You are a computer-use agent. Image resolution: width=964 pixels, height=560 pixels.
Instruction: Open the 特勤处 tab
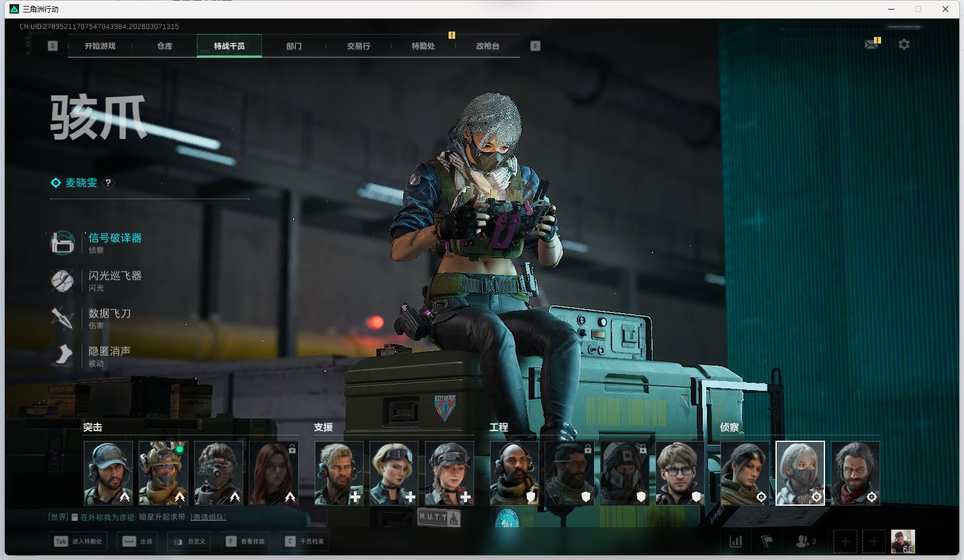(x=423, y=46)
